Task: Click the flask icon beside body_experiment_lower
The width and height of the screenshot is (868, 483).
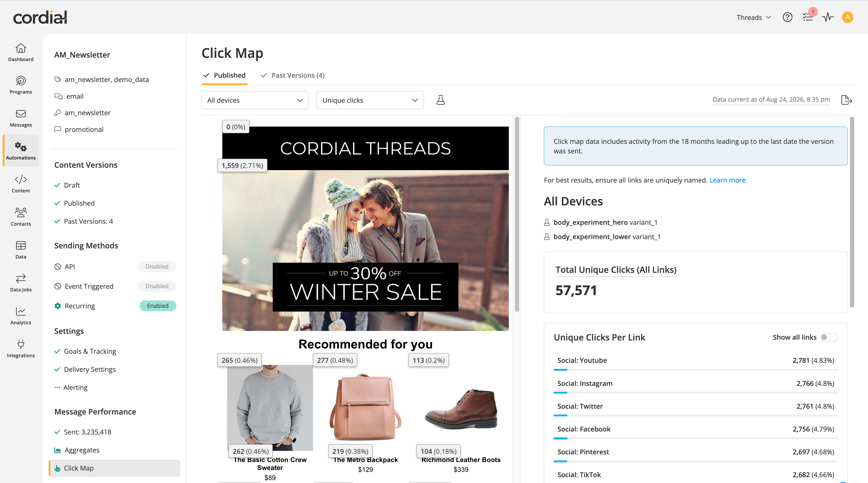Action: coord(547,237)
